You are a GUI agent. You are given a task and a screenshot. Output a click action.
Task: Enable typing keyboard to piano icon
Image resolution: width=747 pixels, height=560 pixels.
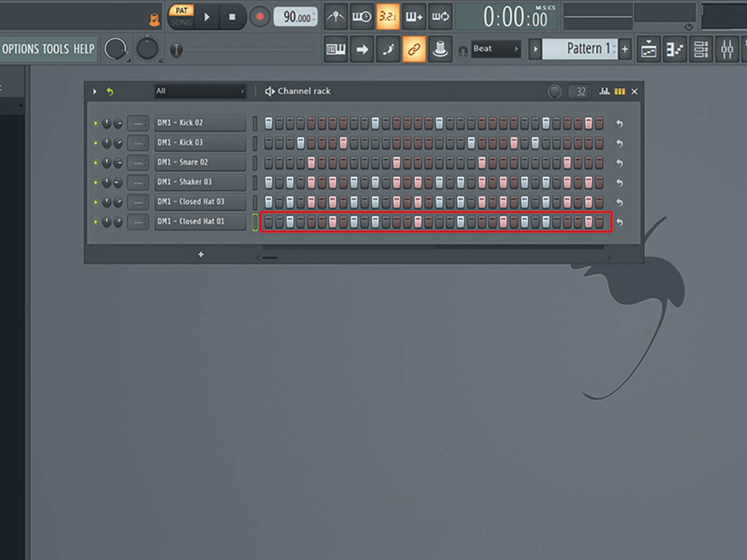[x=336, y=49]
